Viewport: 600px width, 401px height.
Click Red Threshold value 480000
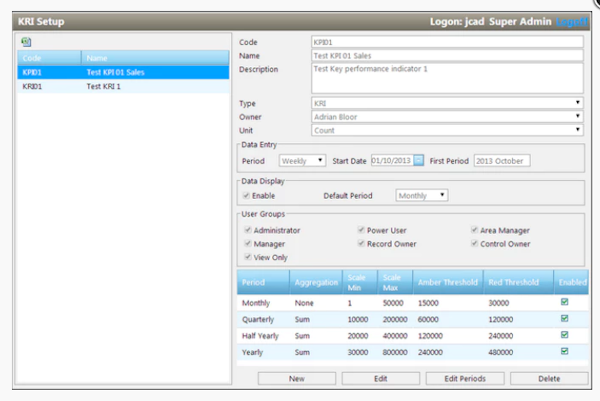point(501,352)
